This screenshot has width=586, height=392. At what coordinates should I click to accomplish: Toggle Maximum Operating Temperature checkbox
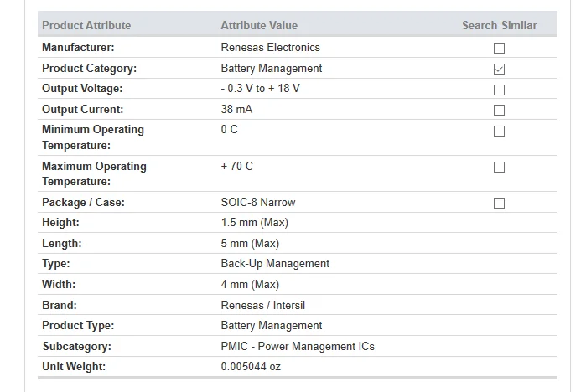499,167
